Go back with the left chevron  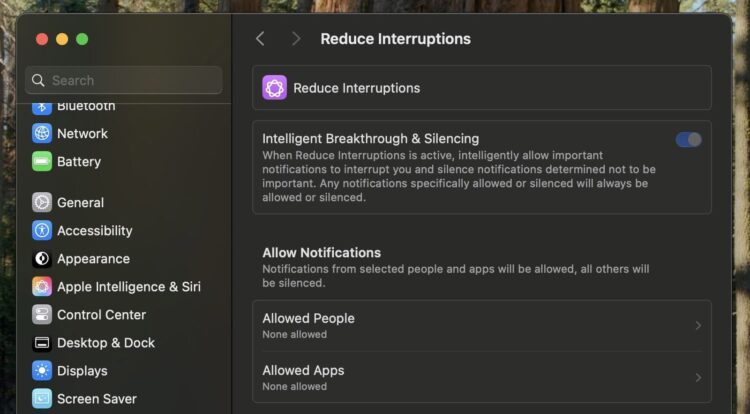click(260, 39)
